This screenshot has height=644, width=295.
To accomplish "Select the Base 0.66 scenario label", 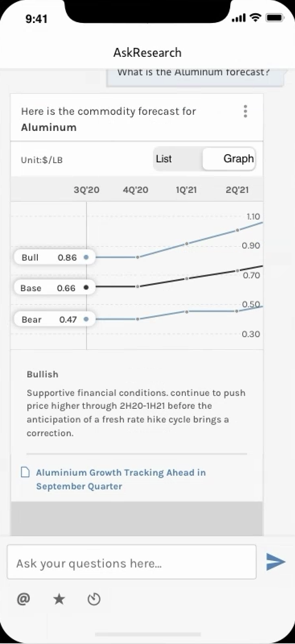I will (x=48, y=288).
